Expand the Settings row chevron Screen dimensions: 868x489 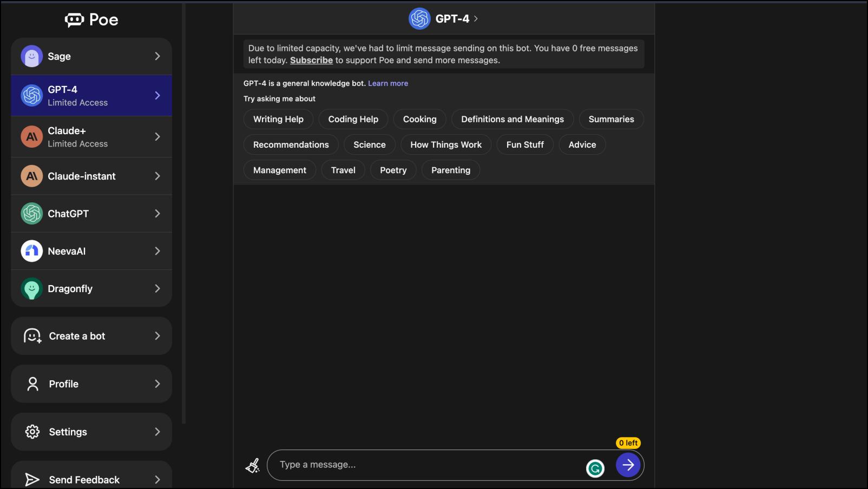(x=157, y=432)
